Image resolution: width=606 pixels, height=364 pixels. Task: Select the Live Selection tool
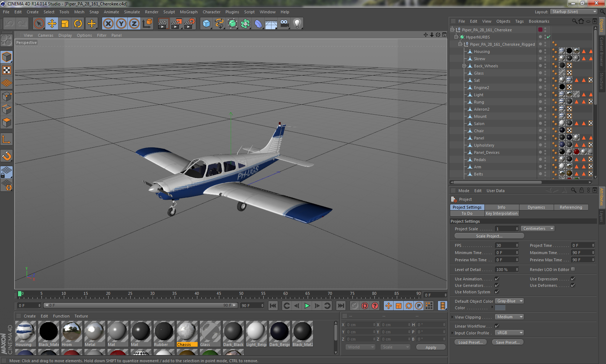[39, 24]
